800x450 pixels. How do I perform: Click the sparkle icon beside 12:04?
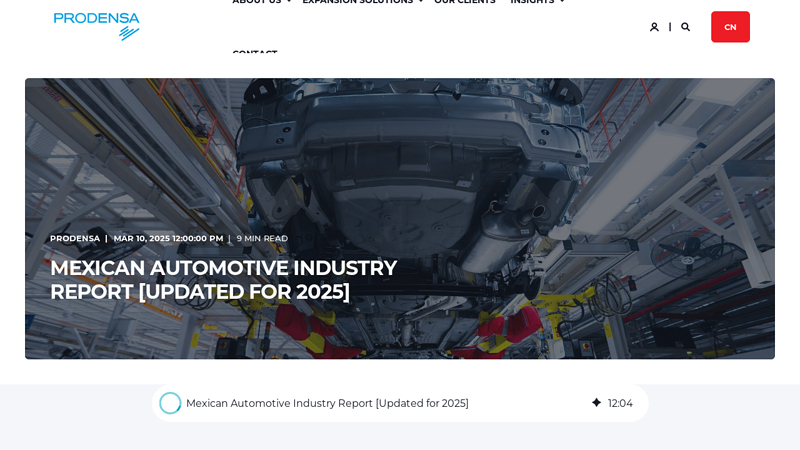[596, 403]
